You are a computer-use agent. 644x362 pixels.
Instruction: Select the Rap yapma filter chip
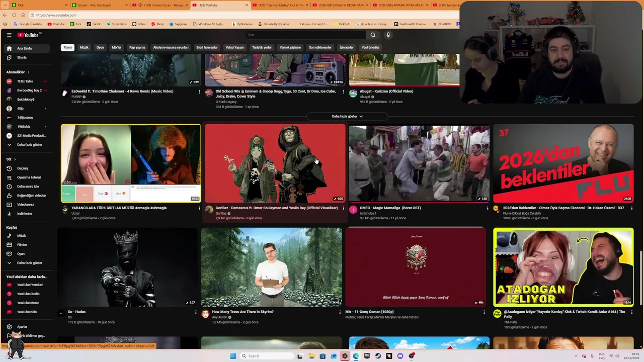pos(137,47)
